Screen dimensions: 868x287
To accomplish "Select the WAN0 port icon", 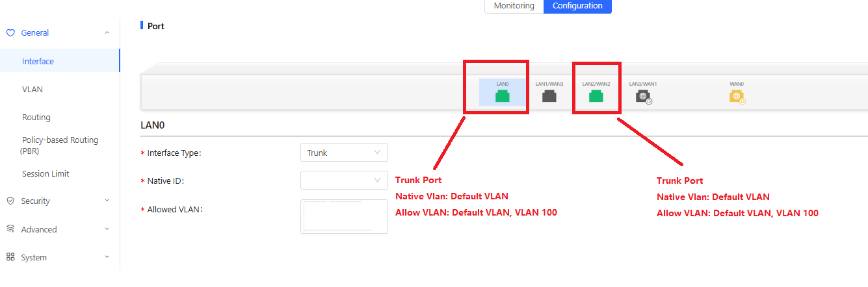I will pyautogui.click(x=737, y=97).
